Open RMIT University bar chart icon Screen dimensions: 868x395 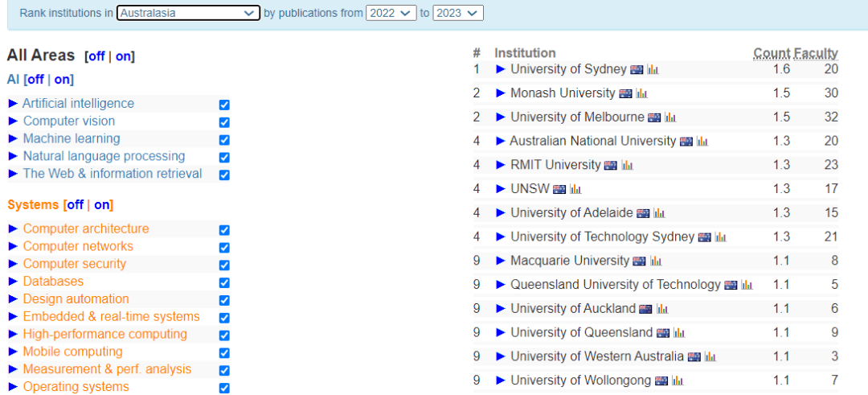click(627, 165)
